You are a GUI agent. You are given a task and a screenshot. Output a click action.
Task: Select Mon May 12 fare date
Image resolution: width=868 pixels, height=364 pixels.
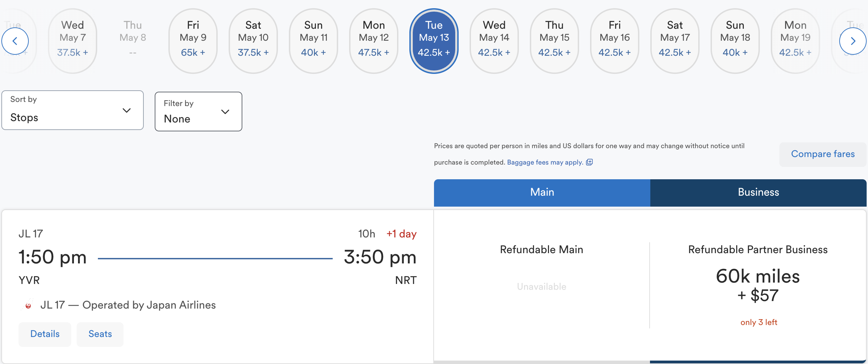[374, 41]
